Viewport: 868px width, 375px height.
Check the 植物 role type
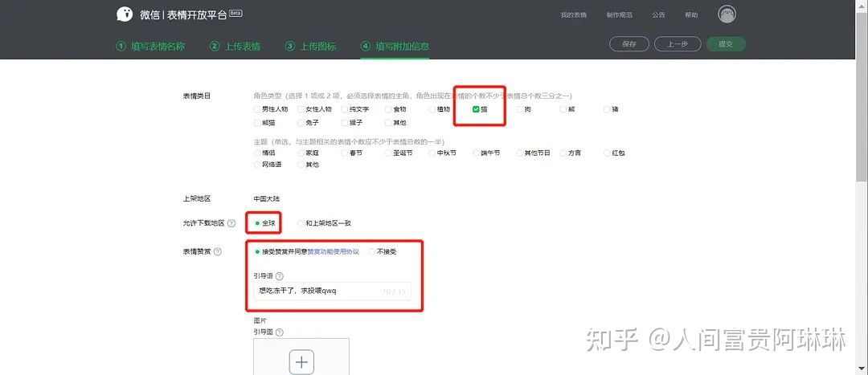432,109
